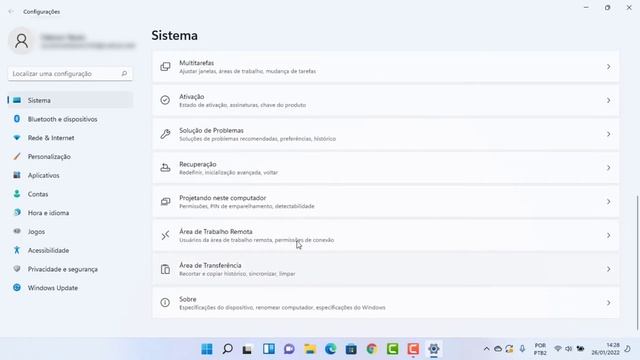Click the user profile avatar icon
The width and height of the screenshot is (640, 360).
pos(21,41)
